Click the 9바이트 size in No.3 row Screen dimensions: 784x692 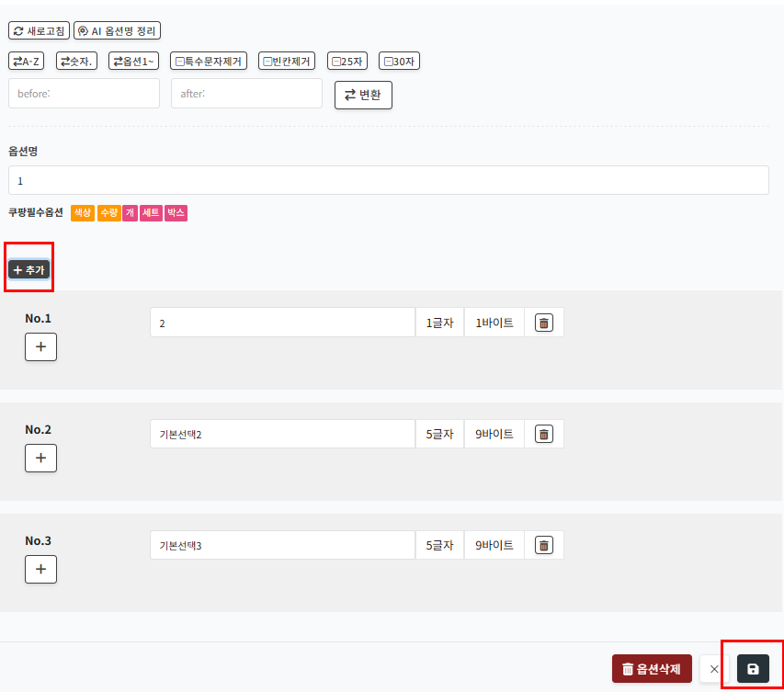[494, 545]
